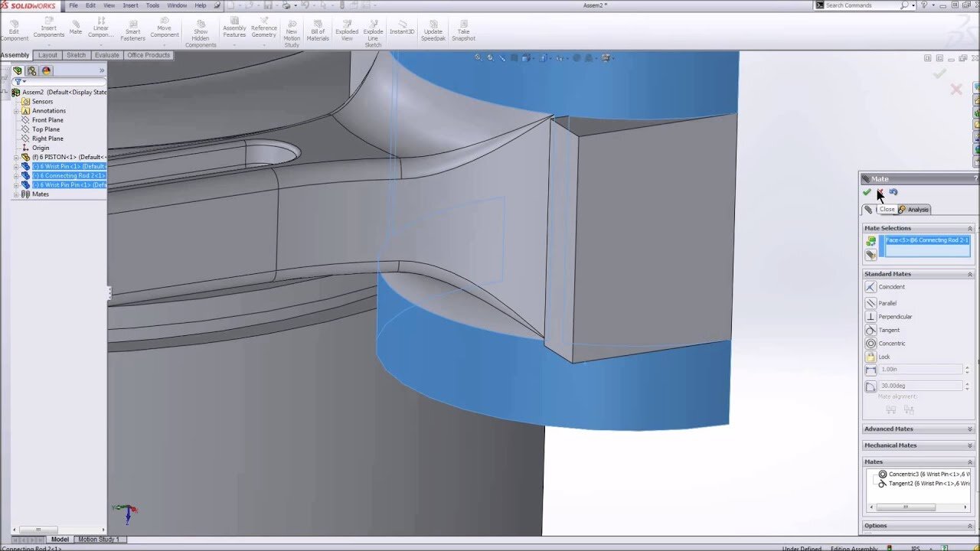The height and width of the screenshot is (551, 980).
Task: Open the Insert Components tool
Action: (48, 29)
